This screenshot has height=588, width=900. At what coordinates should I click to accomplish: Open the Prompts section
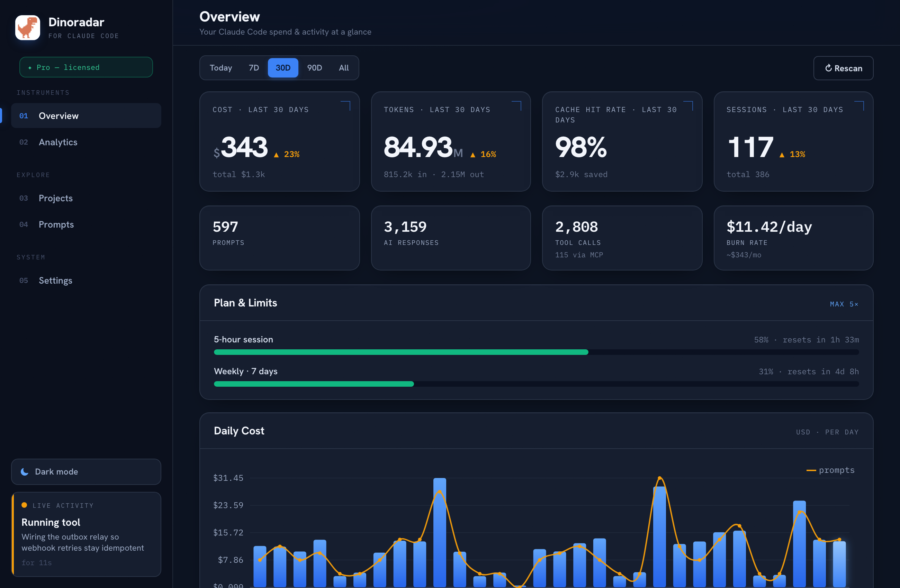pyautogui.click(x=86, y=224)
